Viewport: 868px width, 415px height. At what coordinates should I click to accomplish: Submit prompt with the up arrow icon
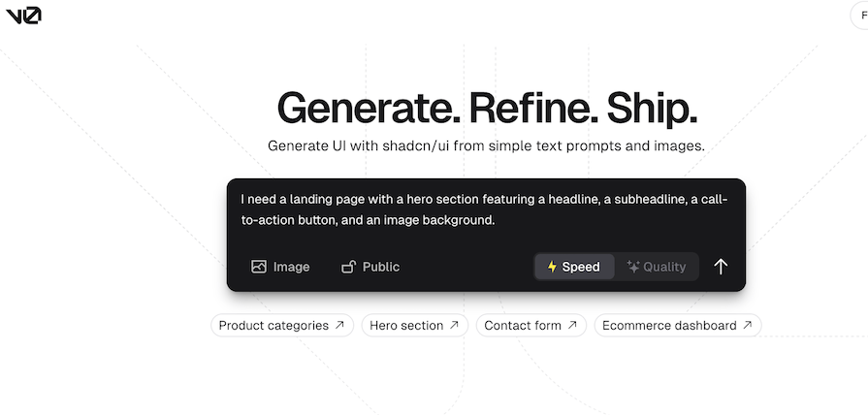pos(721,267)
